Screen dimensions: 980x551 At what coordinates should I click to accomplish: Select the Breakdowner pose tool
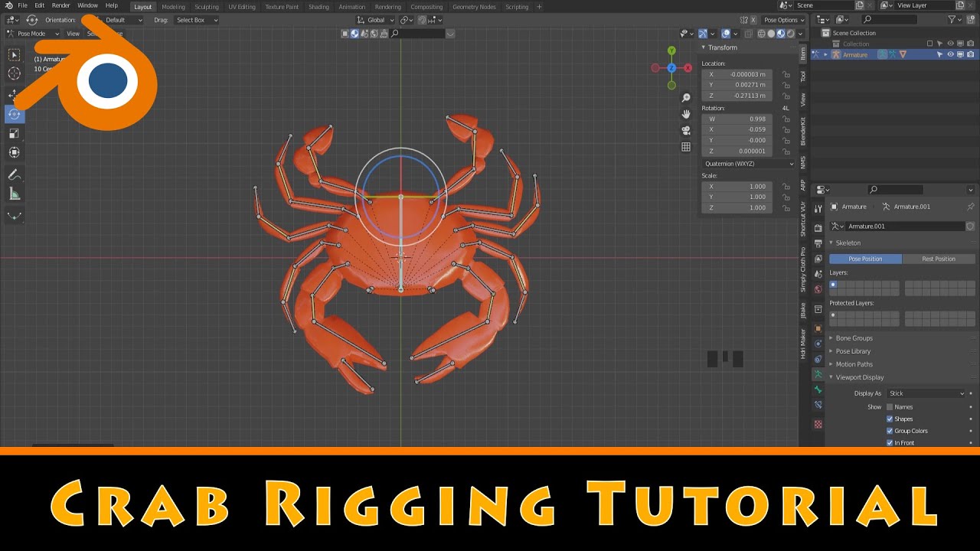pos(15,216)
